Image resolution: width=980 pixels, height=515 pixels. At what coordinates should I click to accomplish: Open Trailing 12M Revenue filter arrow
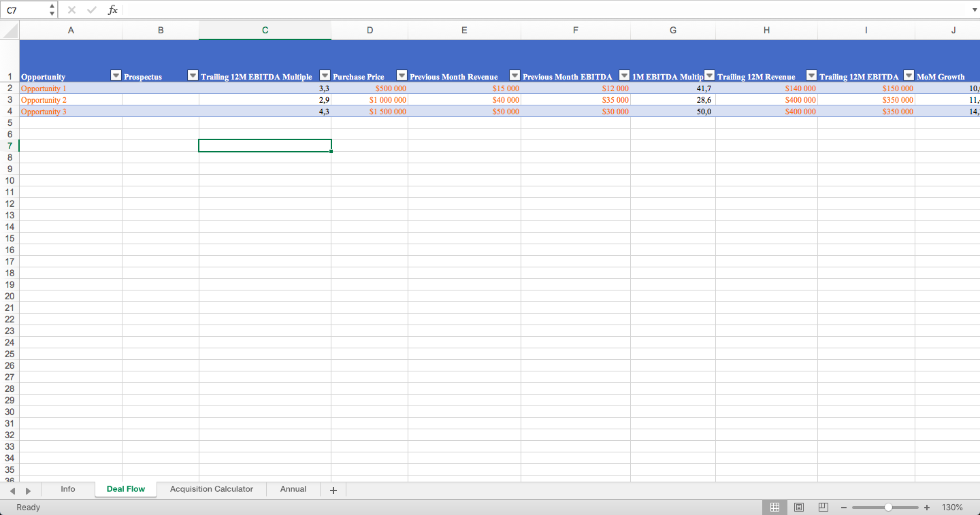pos(811,76)
